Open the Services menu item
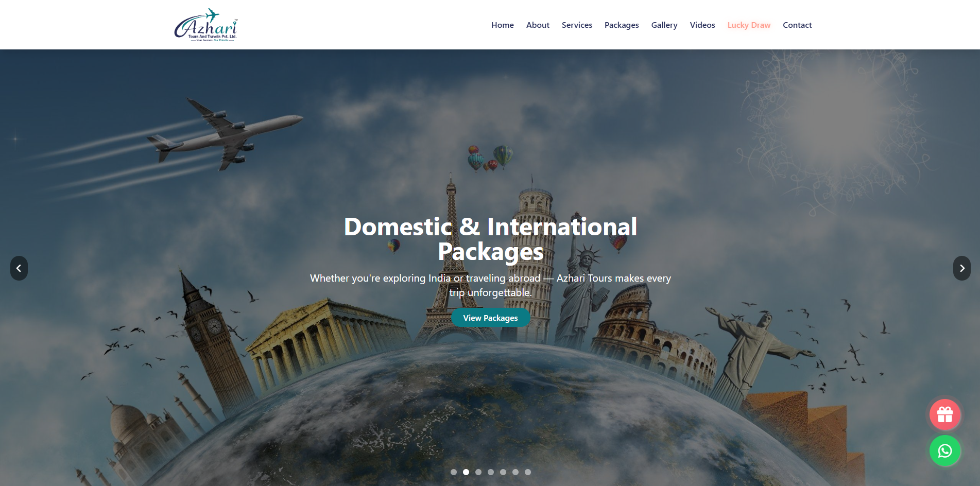980x486 pixels. (577, 25)
